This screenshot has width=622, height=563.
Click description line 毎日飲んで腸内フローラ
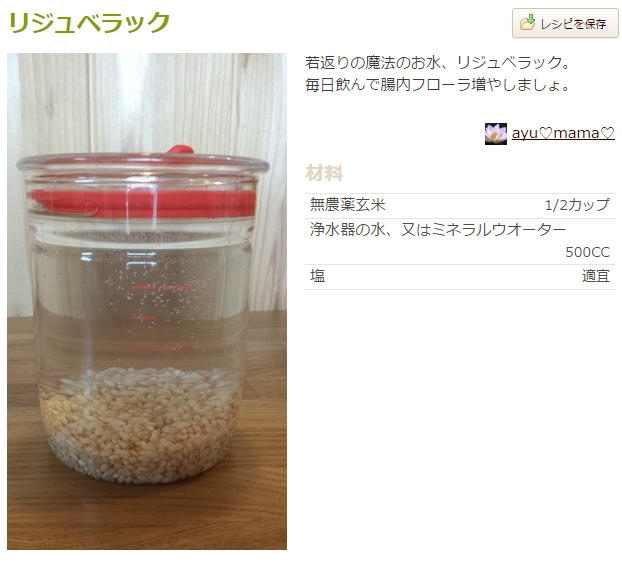coord(438,85)
